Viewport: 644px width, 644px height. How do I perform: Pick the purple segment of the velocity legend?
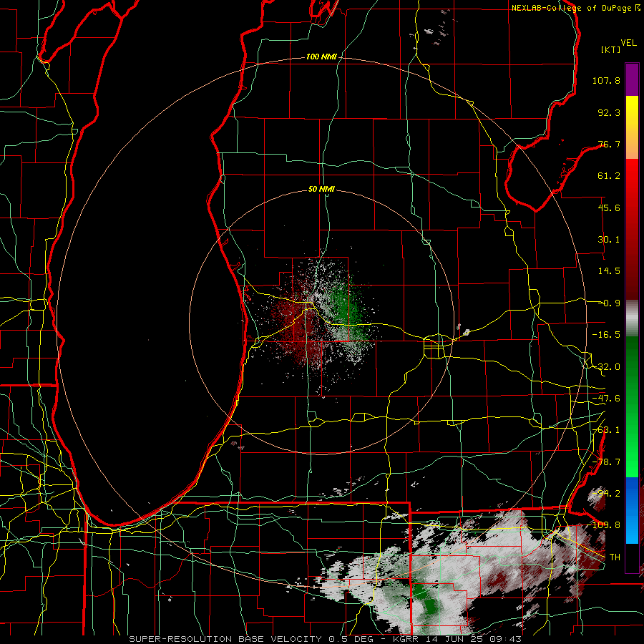(632, 79)
